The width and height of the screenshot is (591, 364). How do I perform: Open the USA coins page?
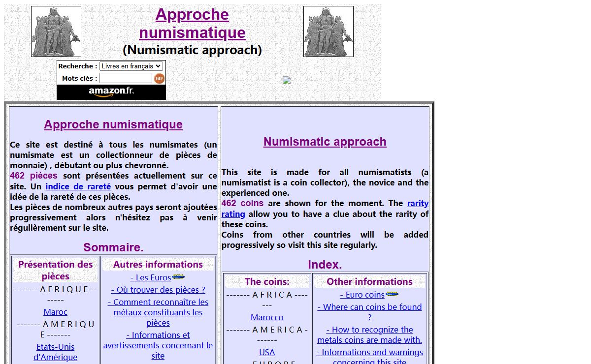click(267, 352)
